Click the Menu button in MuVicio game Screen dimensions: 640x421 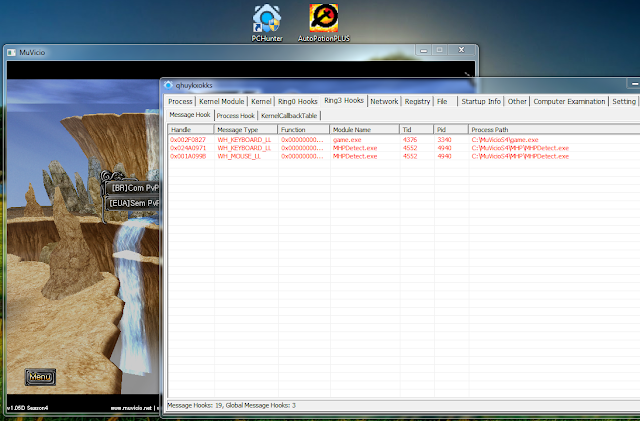point(40,377)
